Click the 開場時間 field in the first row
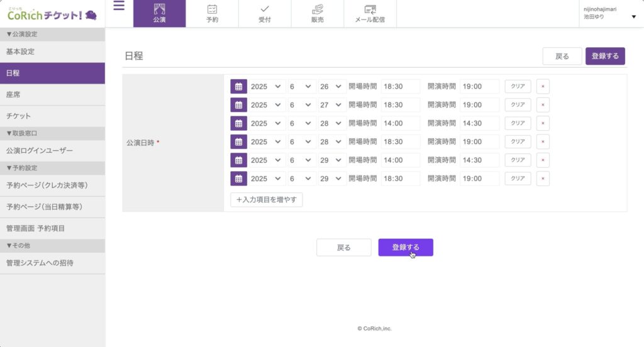Screen dimensions: 644x347 [x=400, y=87]
